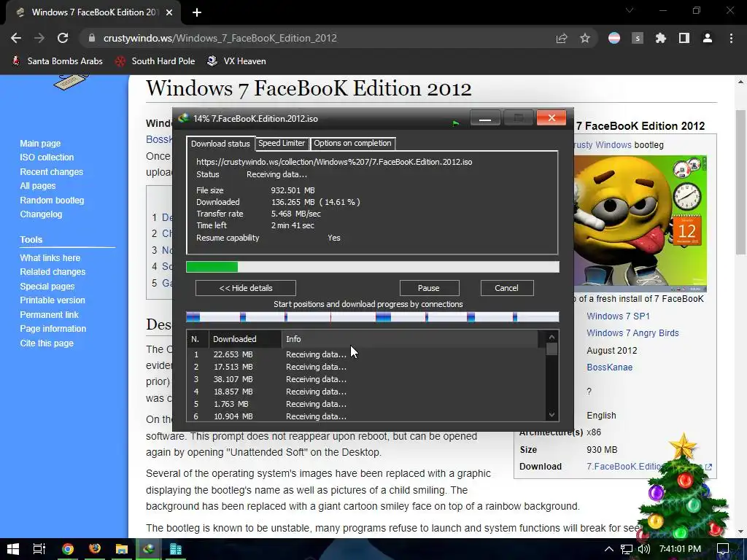
Task: Open Cite this page link
Action: click(47, 343)
